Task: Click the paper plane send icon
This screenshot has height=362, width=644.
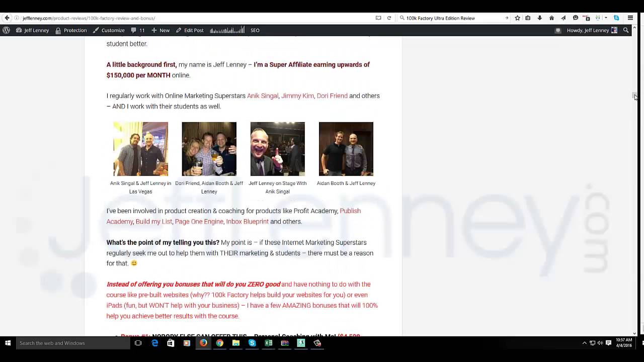Action: pyautogui.click(x=563, y=18)
